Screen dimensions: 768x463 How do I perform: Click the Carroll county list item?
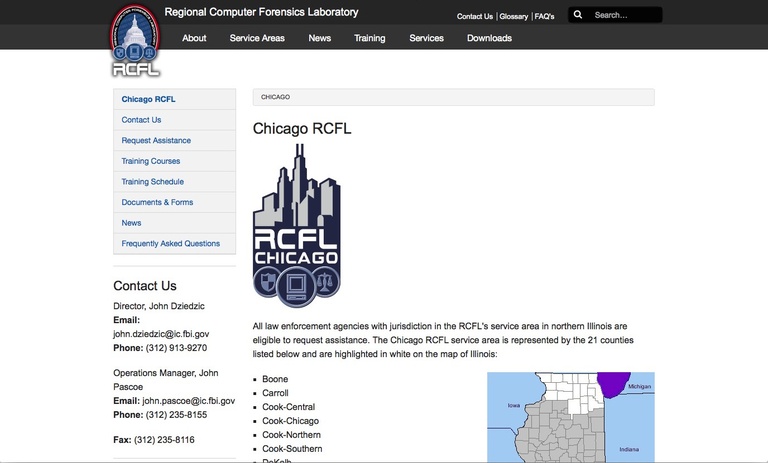coord(275,393)
